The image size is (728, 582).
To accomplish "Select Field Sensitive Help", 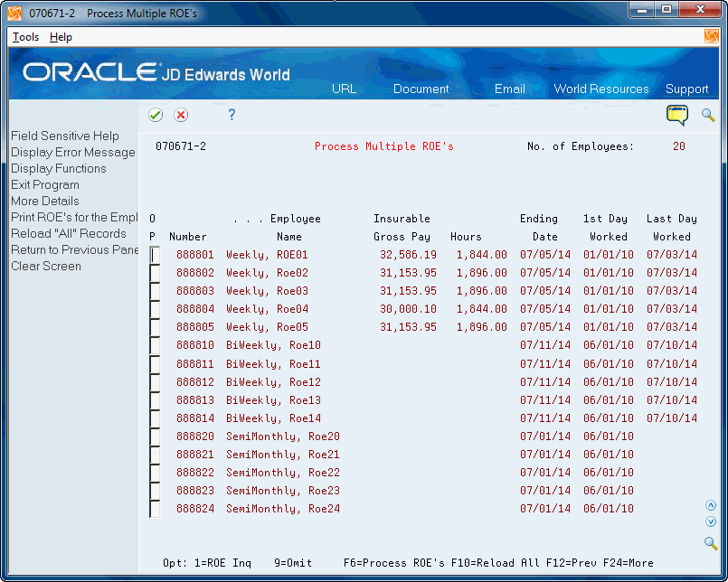I will pos(65,136).
